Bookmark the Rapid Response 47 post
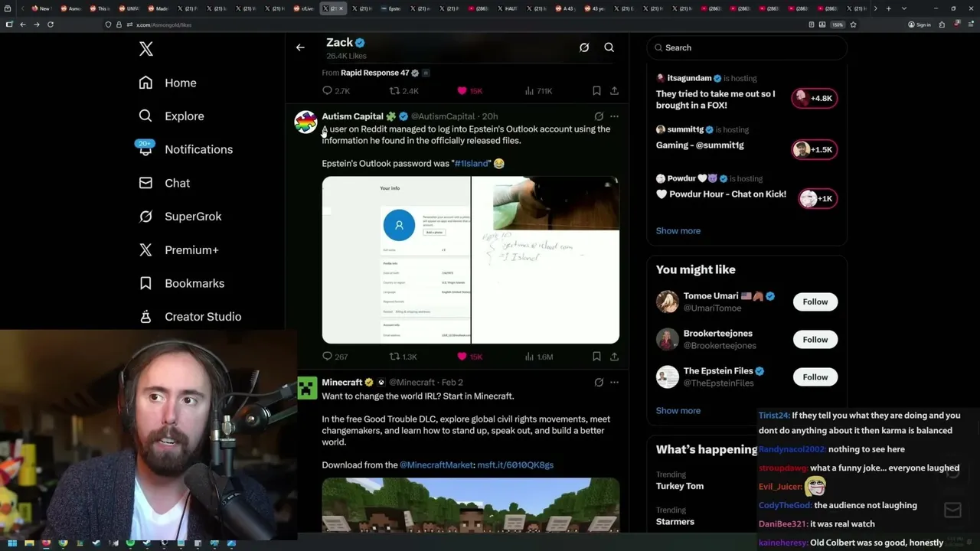Image resolution: width=980 pixels, height=551 pixels. [596, 90]
